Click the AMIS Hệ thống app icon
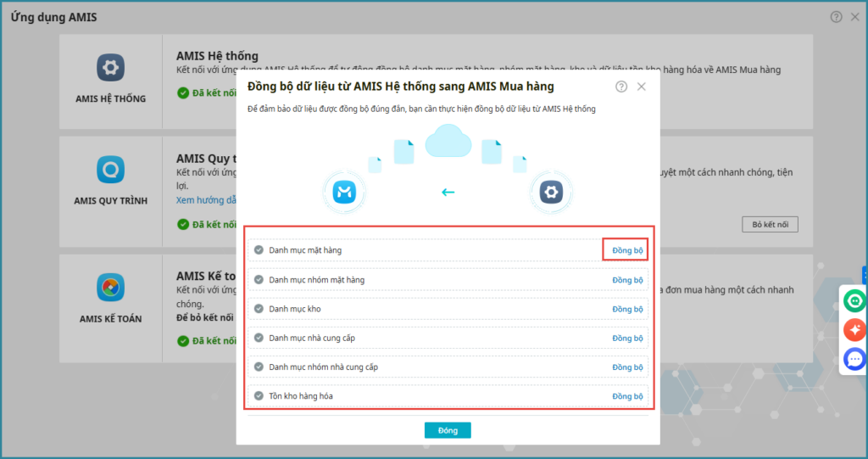 (x=111, y=68)
